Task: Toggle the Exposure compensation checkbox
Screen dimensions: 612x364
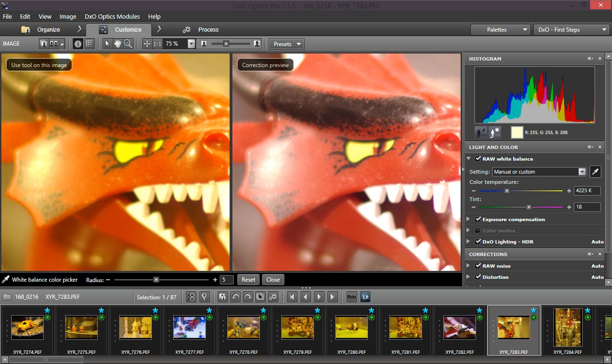Action: click(x=477, y=219)
